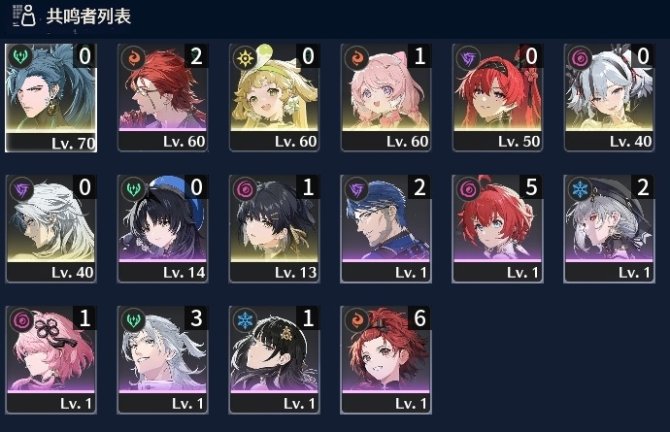Click the glacio snowflake icon on gray-haired hat character
670x432 pixels.
pos(580,188)
